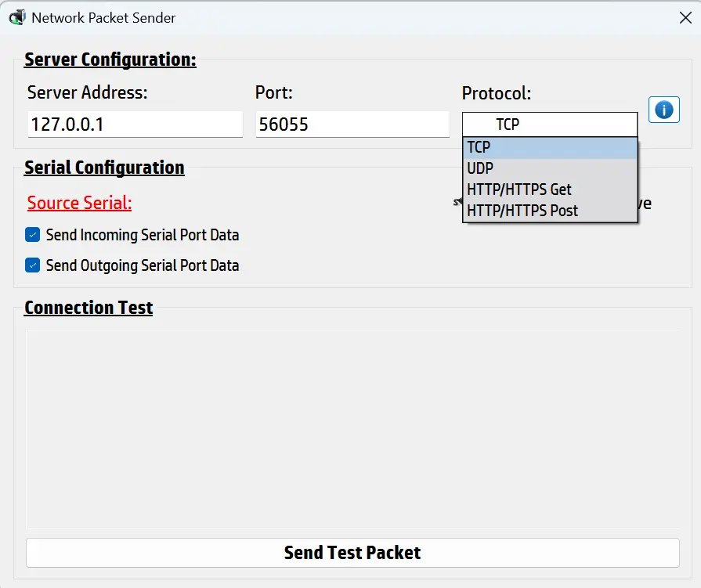Select TCP in the protocol list
This screenshot has height=588, width=701.
pyautogui.click(x=550, y=147)
